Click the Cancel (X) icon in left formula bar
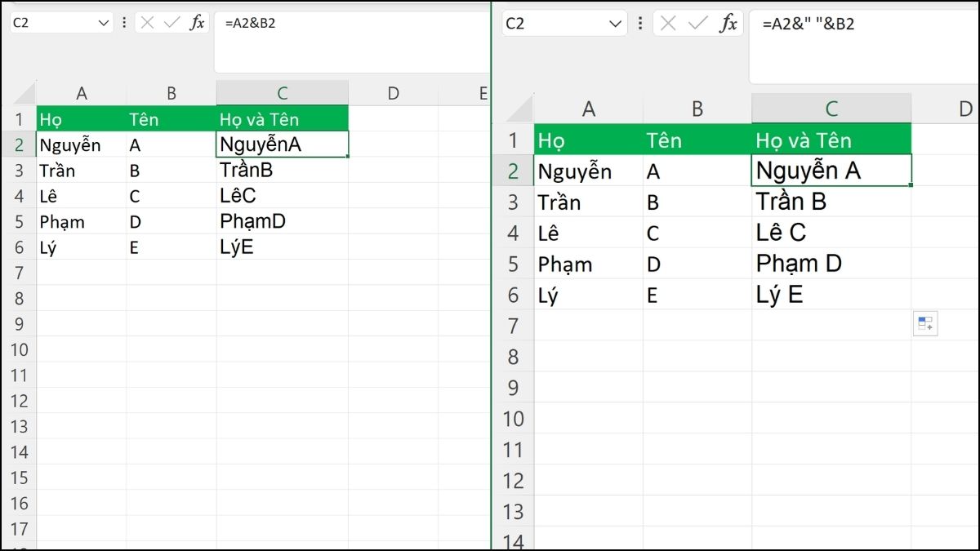Viewport: 980px width, 551px height. coord(147,23)
